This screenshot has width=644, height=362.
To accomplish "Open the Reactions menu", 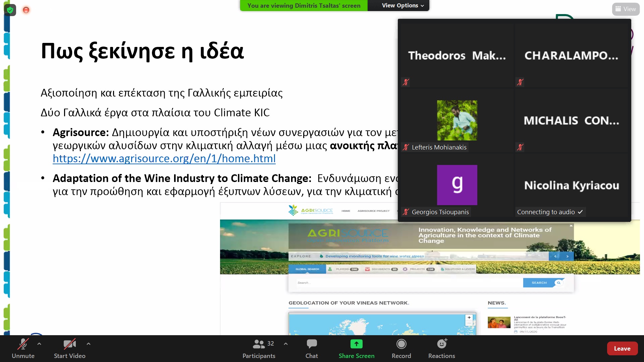I will pyautogui.click(x=441, y=349).
